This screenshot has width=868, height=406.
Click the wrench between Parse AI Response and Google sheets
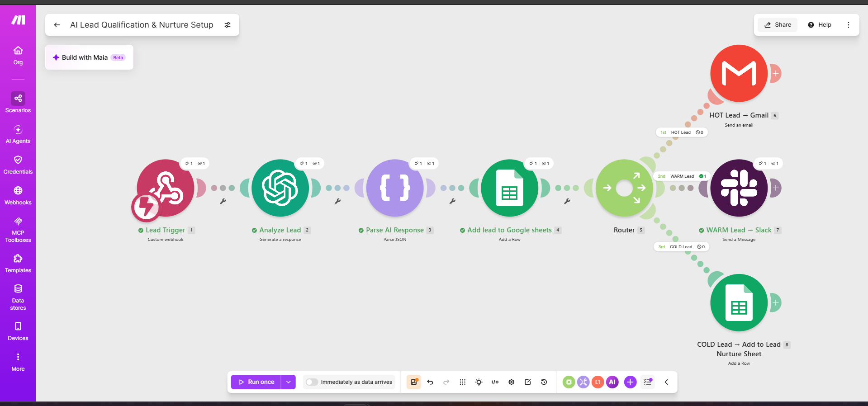(x=452, y=201)
